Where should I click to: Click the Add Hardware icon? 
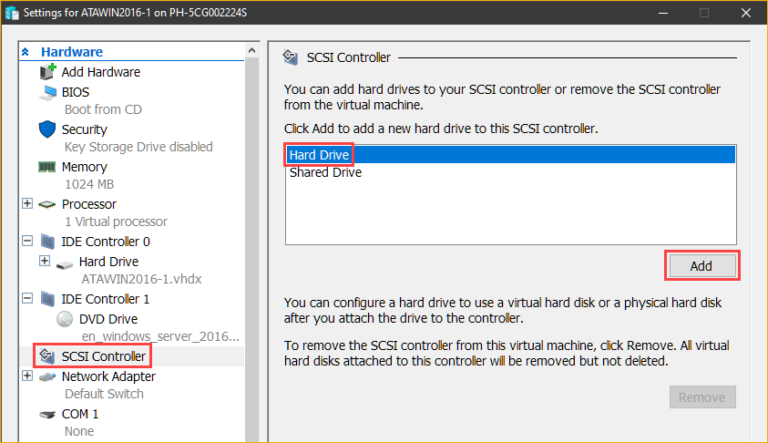click(x=48, y=72)
